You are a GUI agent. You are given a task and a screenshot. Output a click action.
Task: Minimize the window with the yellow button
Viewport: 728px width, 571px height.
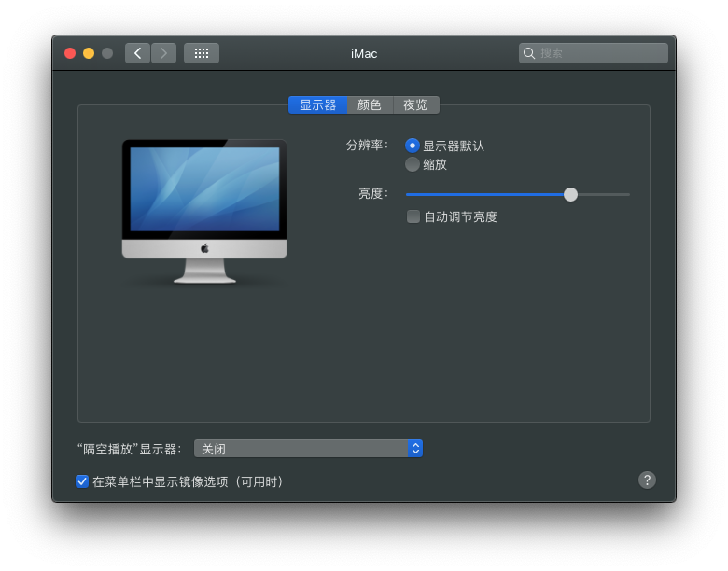click(89, 53)
